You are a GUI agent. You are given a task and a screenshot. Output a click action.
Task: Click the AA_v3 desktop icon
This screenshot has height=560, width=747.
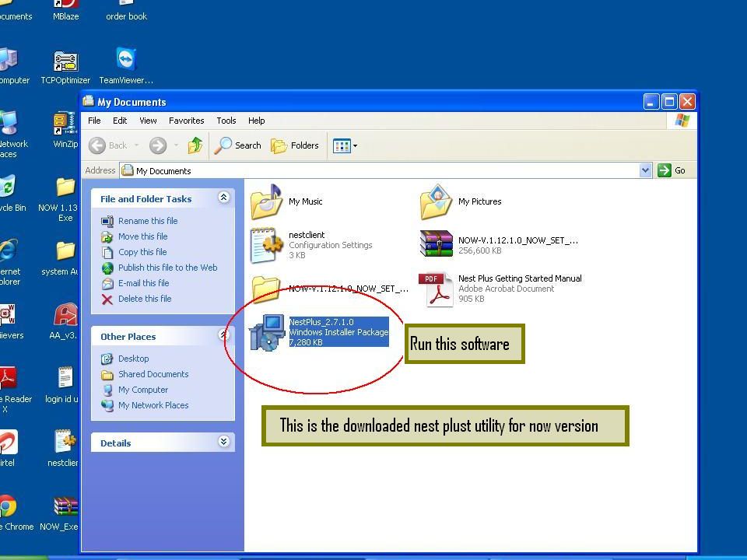64,321
